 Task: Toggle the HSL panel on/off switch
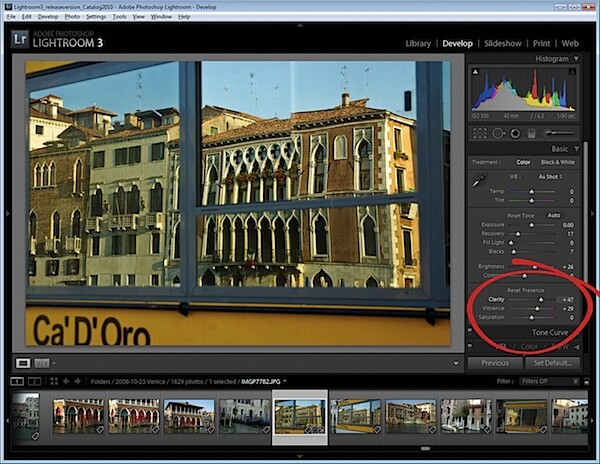coord(470,346)
